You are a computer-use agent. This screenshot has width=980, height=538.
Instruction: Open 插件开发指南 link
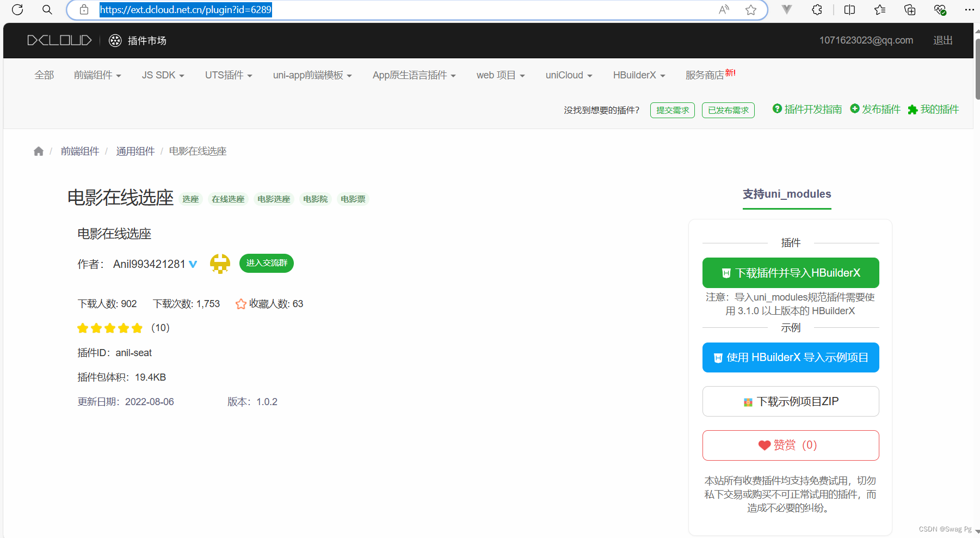808,109
